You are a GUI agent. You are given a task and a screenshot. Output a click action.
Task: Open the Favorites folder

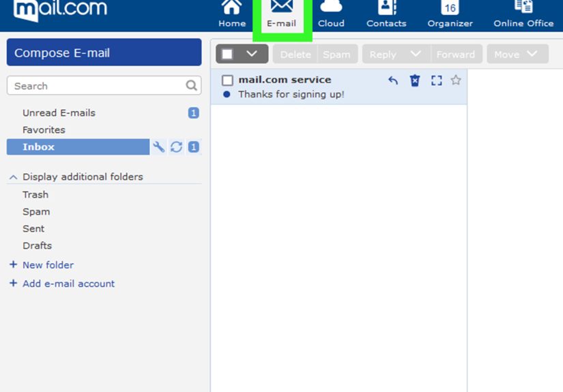point(44,130)
